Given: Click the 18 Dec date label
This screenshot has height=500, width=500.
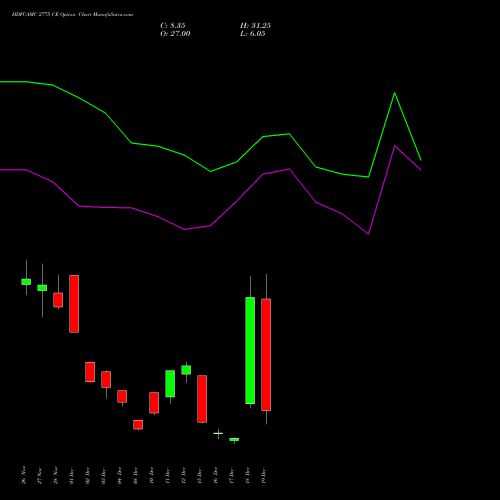Looking at the screenshot, I should tap(248, 475).
